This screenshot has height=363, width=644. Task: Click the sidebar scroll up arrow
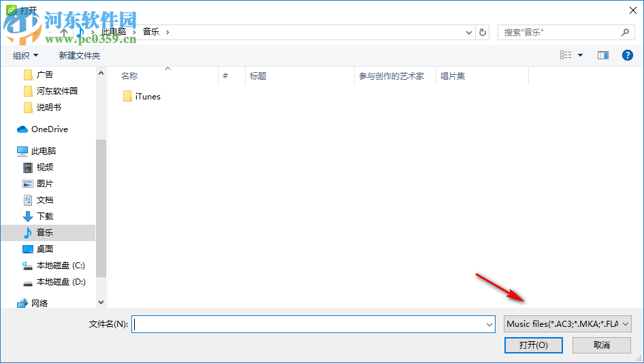click(101, 73)
